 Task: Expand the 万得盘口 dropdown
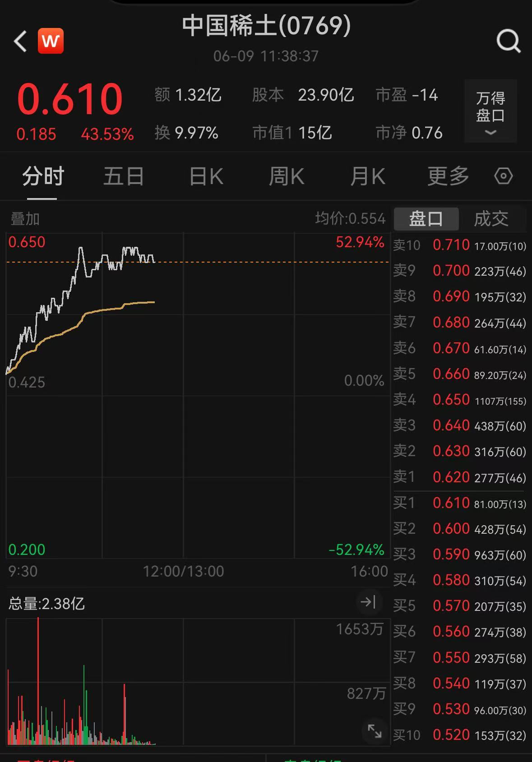(490, 111)
